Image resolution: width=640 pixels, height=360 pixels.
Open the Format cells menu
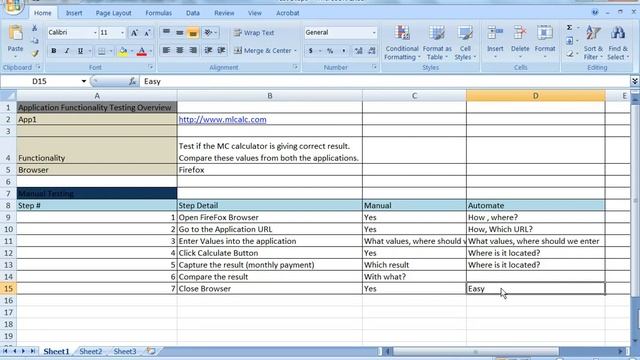click(545, 42)
